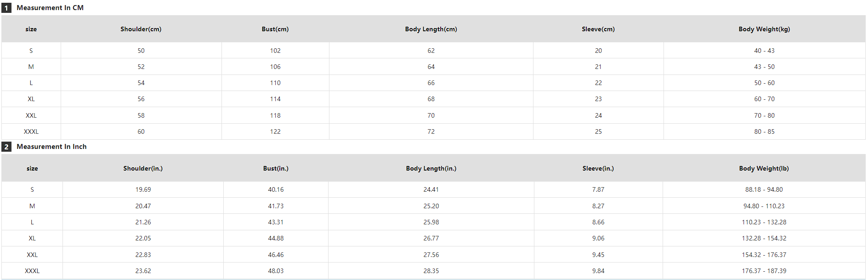Select the 122 bust value cell
Viewport: 868px width, 280px height.
[275, 131]
